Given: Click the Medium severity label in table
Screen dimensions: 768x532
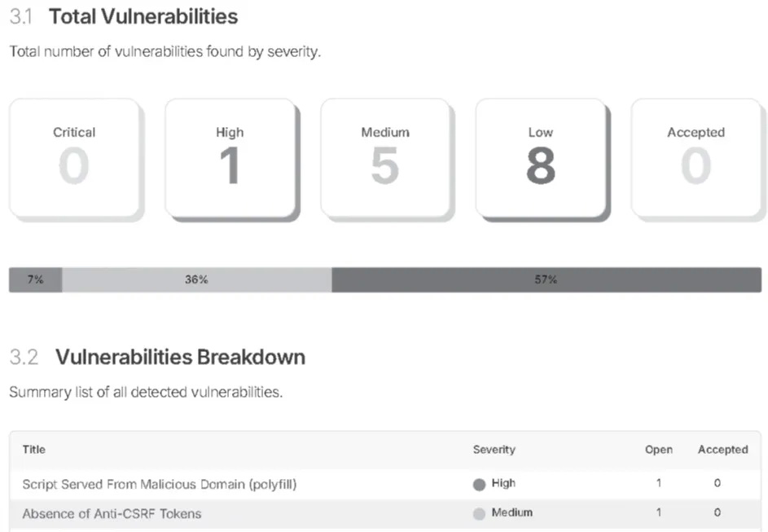Looking at the screenshot, I should point(512,512).
